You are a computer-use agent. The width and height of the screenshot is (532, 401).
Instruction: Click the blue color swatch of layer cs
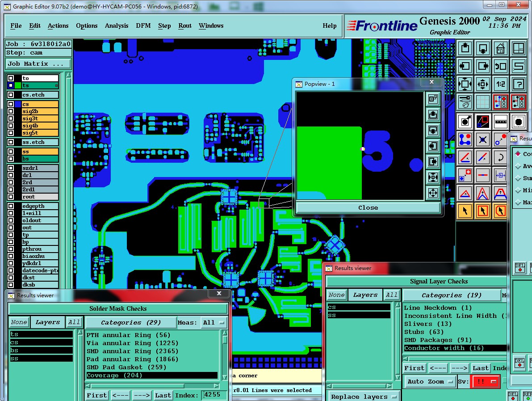(18, 104)
